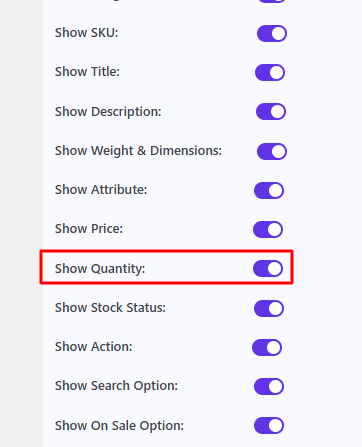
Task: Select the "Show Price:" label
Action: (89, 229)
